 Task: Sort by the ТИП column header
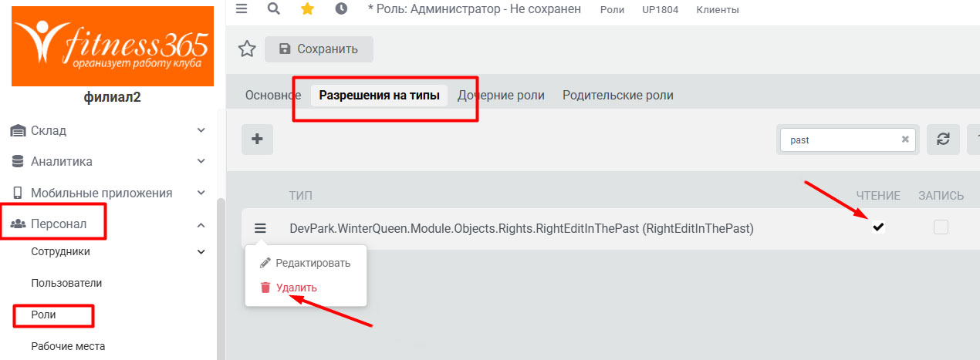(301, 196)
